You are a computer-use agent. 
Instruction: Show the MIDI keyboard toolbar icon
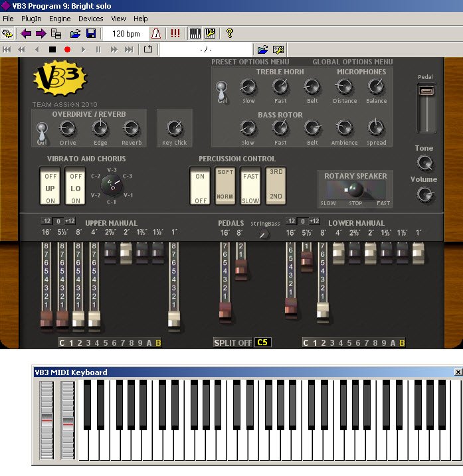[195, 33]
